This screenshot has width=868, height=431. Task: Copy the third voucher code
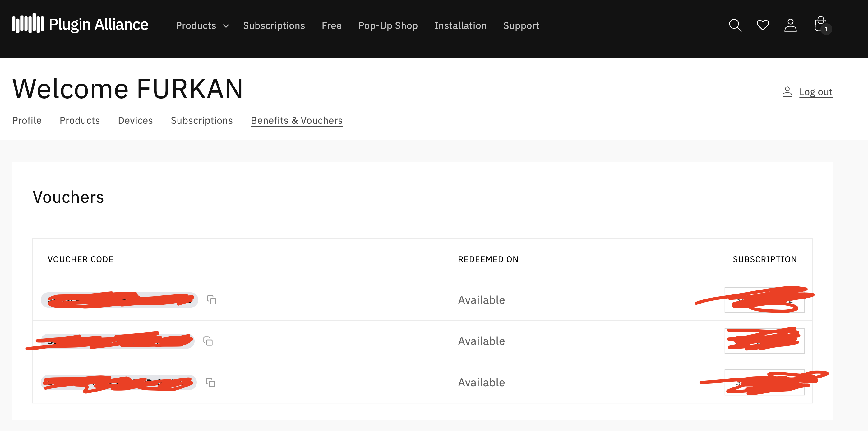[210, 382]
